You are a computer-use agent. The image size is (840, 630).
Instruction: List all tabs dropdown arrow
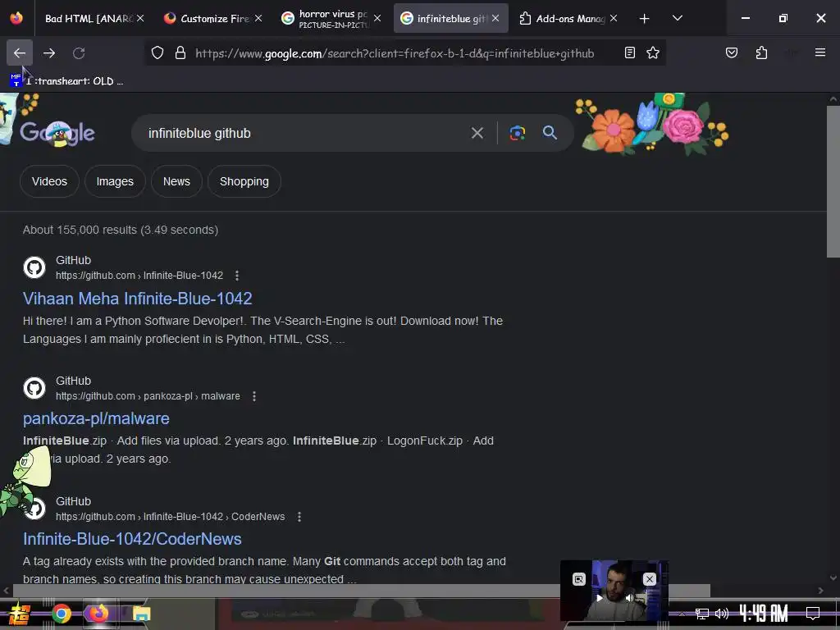click(677, 19)
